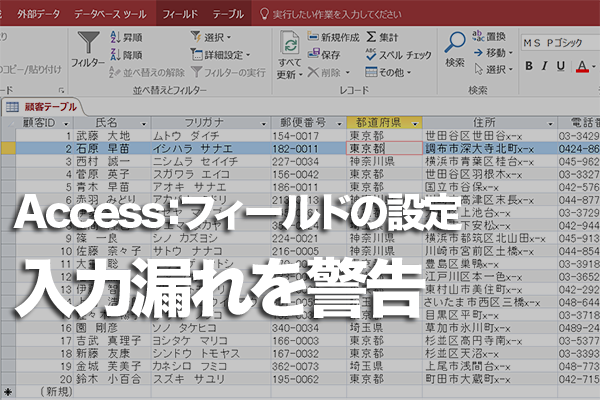Save the record with 保存
Image resolution: width=600 pixels, height=400 pixels.
(x=324, y=54)
